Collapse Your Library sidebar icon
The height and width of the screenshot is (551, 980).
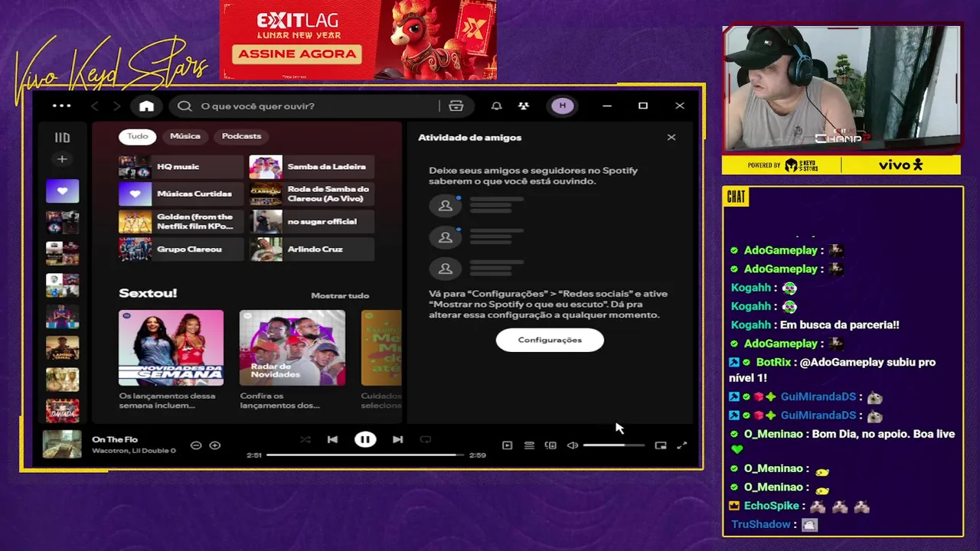tap(62, 138)
